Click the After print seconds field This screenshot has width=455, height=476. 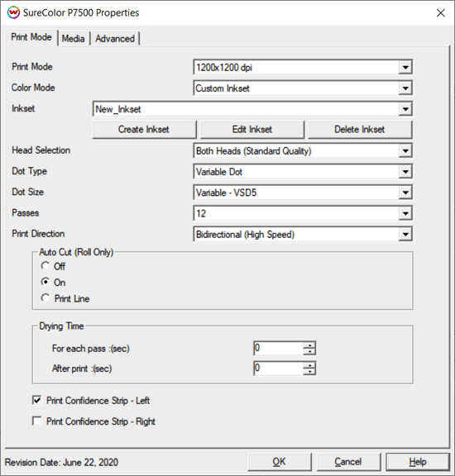coord(278,369)
